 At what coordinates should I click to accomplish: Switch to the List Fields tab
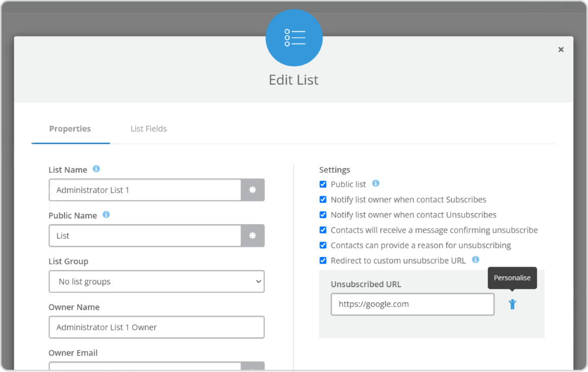(x=148, y=128)
